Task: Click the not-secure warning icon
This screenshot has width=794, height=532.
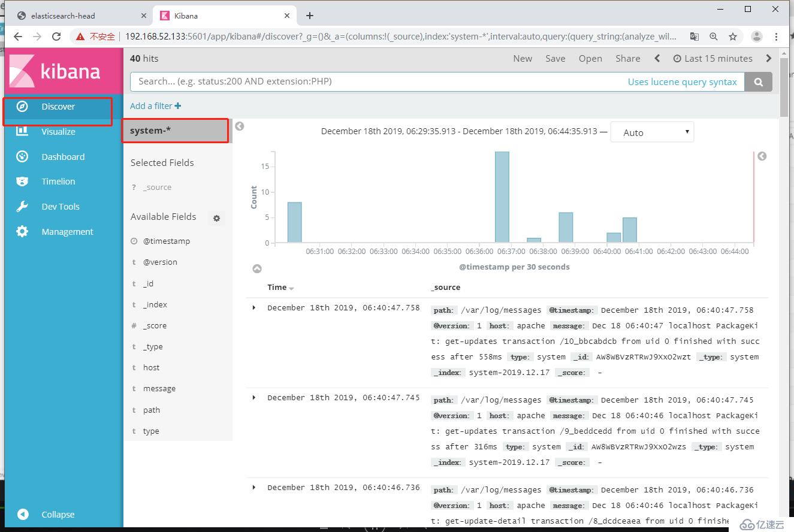Action: coord(80,37)
